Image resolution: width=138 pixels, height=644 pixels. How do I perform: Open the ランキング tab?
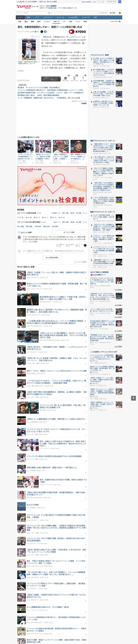tap(86, 17)
